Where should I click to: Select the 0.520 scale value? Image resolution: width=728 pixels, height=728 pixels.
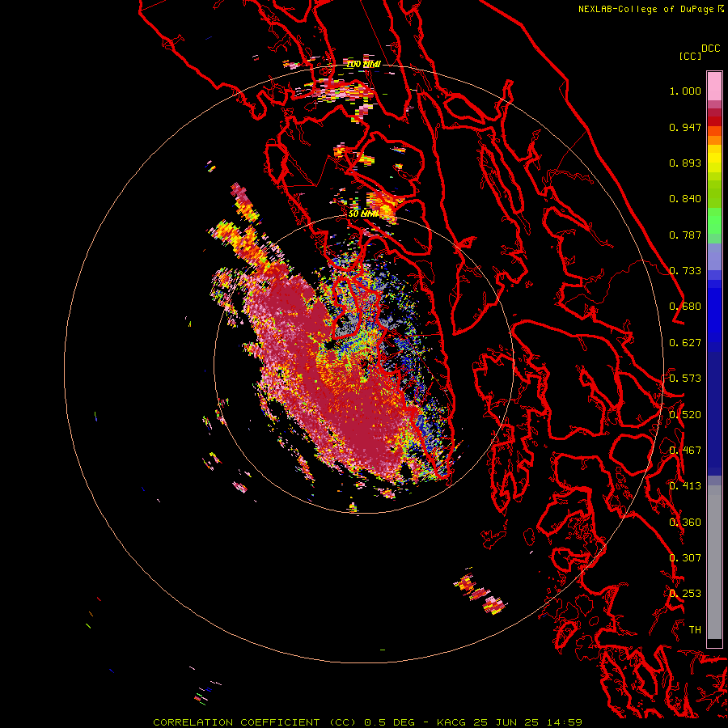point(685,415)
